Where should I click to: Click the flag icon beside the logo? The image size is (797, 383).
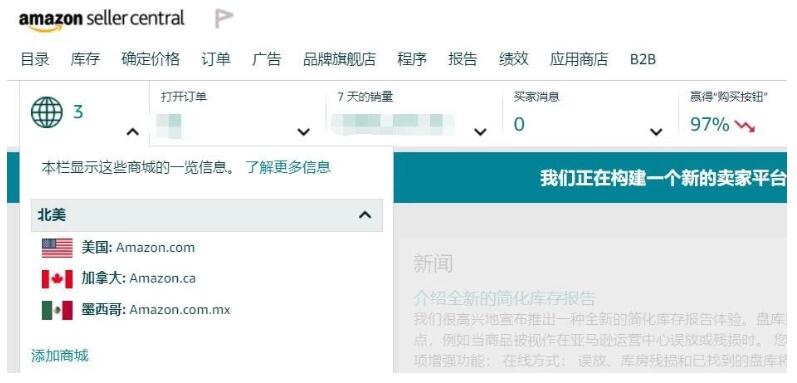click(224, 19)
